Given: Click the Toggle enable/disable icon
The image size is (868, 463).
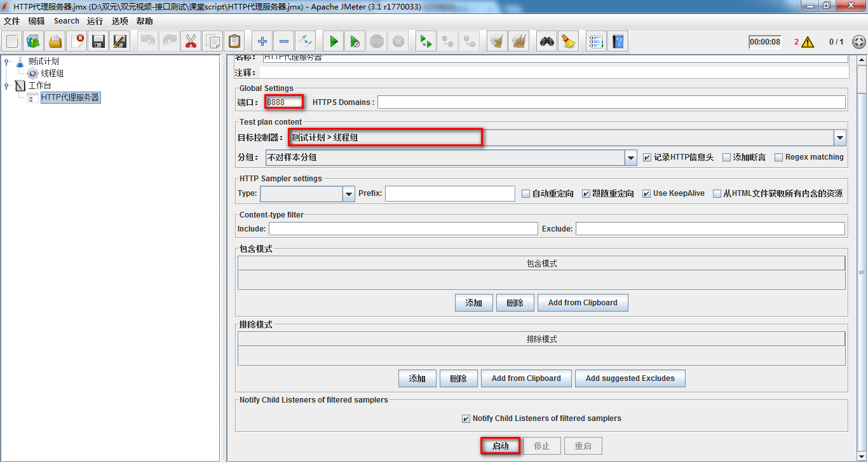Looking at the screenshot, I should pyautogui.click(x=305, y=42).
